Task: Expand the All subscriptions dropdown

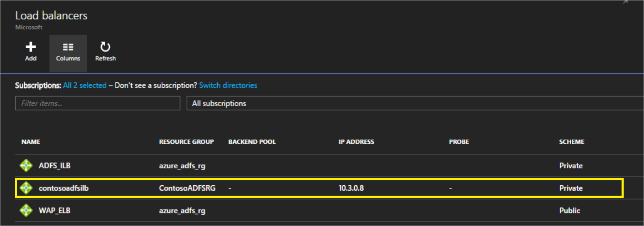Action: point(415,103)
